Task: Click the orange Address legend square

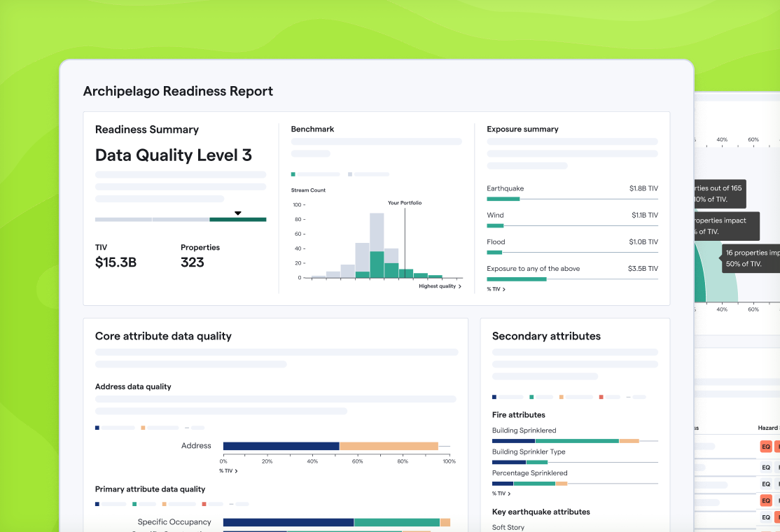Action: (x=143, y=428)
